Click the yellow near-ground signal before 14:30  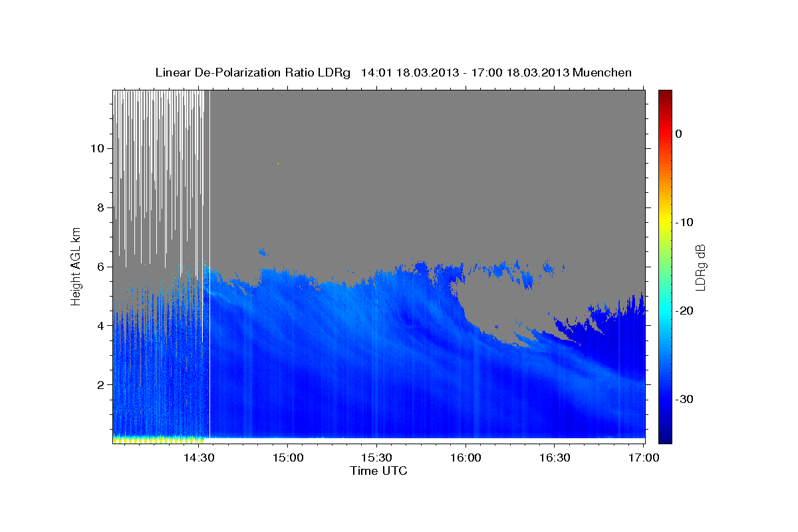click(x=158, y=440)
